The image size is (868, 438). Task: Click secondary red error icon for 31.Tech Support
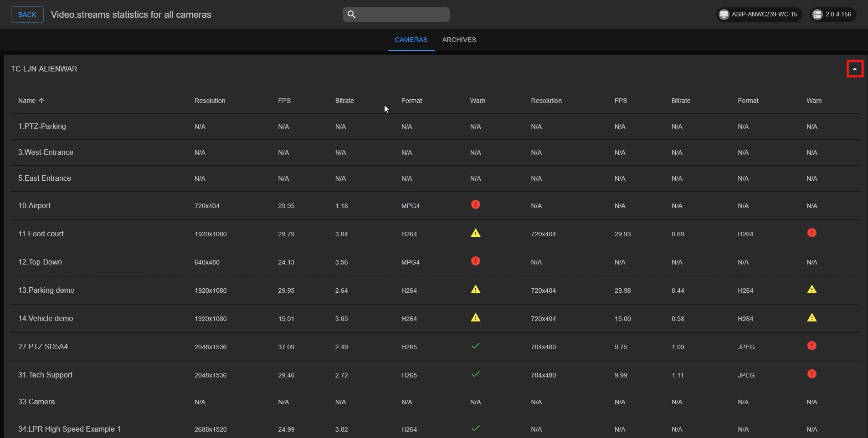coord(812,374)
